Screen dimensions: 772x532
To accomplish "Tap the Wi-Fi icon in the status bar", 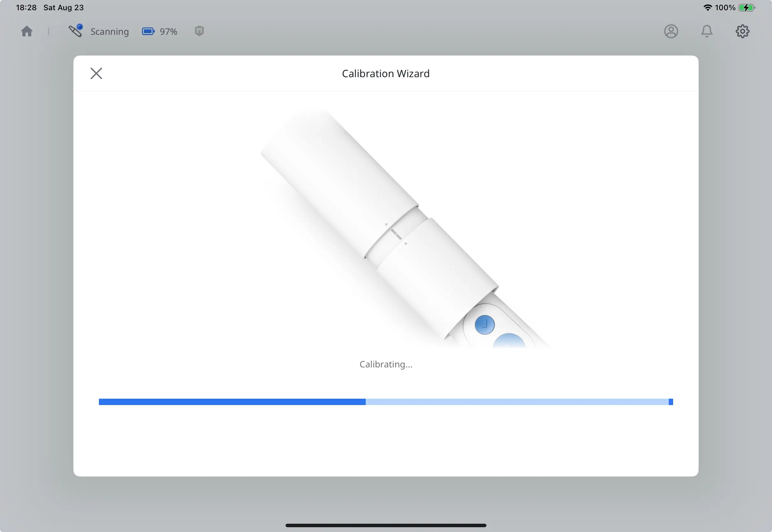I will (708, 7).
